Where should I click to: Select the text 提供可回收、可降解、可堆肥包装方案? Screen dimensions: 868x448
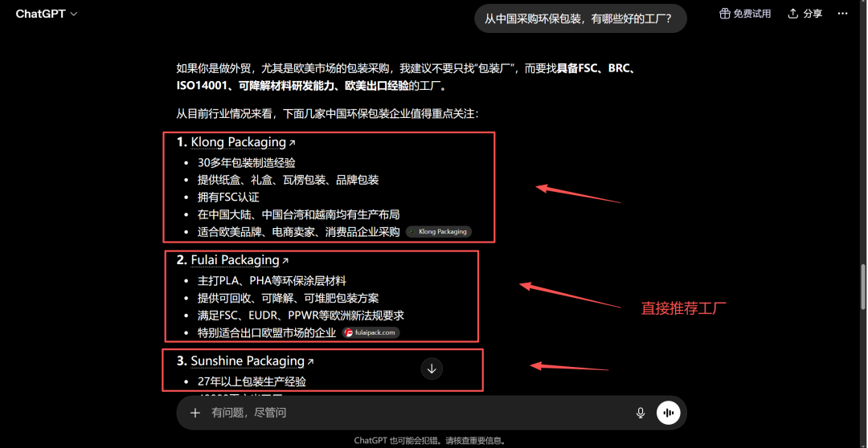(288, 298)
